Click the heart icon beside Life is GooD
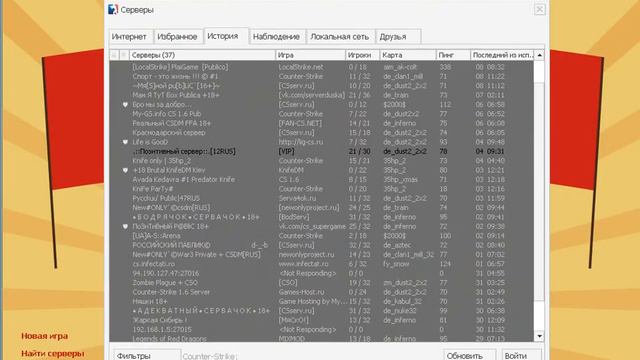 (x=125, y=142)
